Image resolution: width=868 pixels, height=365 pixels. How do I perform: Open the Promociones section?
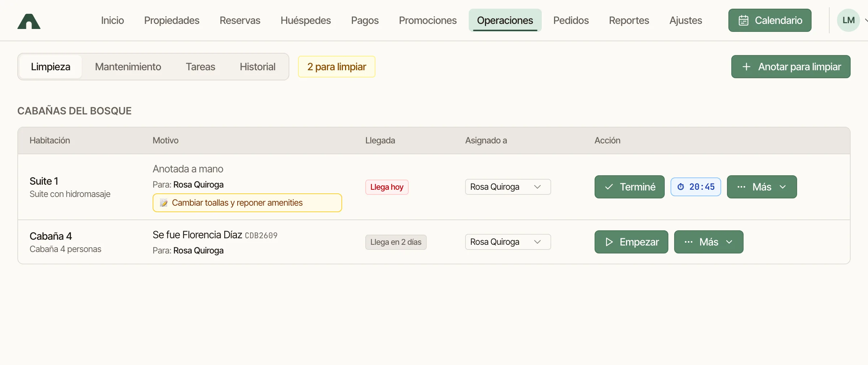click(x=428, y=20)
